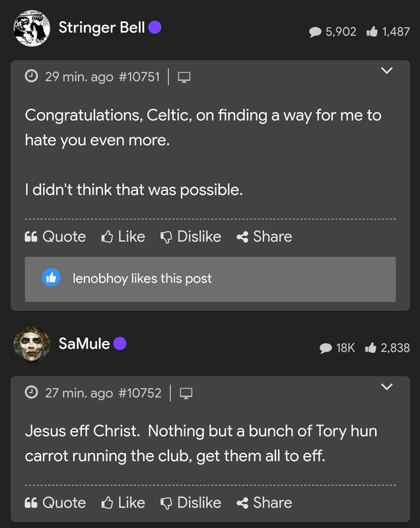Dislike Stringer Bell's post
This screenshot has height=528, width=420.
point(191,236)
